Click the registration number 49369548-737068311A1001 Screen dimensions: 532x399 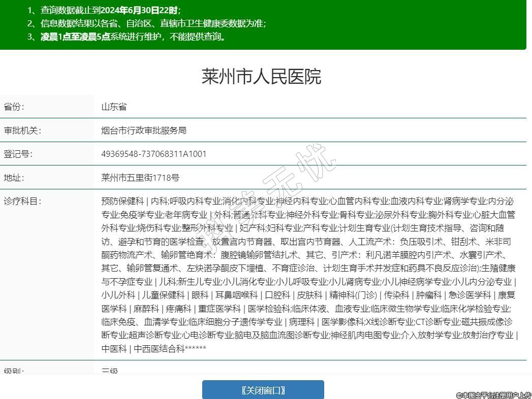(154, 154)
